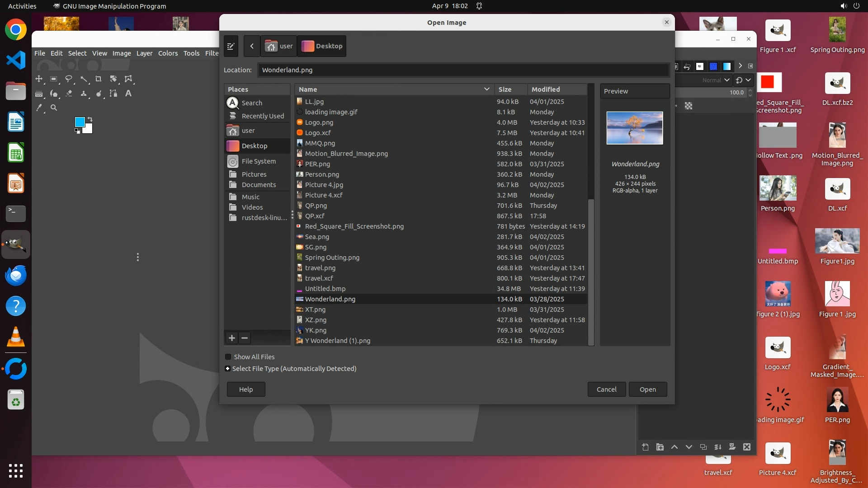Toggle the type-a-file-name location button
This screenshot has width=868, height=488.
click(231, 46)
